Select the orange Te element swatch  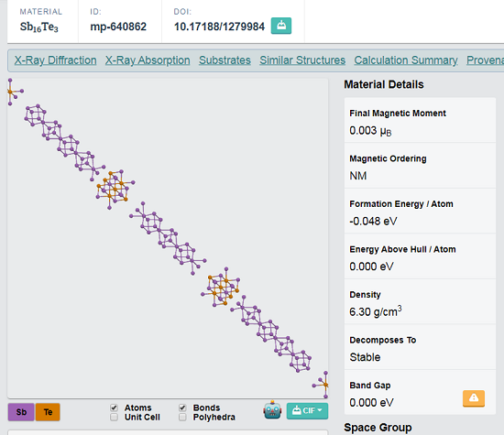click(x=48, y=412)
